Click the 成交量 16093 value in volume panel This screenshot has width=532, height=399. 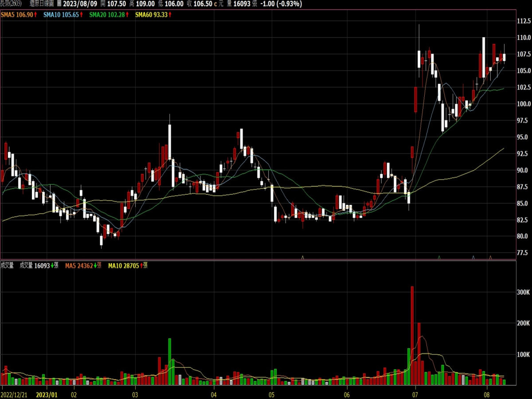tap(39, 266)
